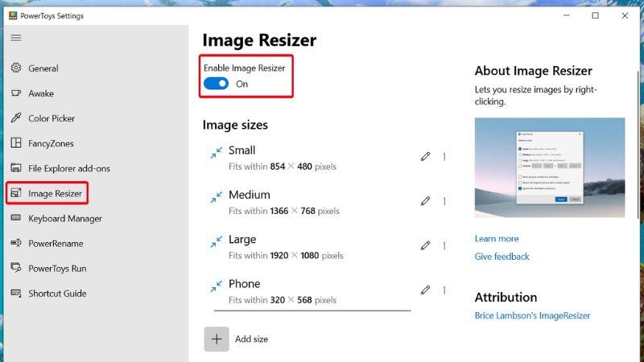Turn off the Enable Image Resizer toggle
644x362 pixels.
tap(216, 84)
